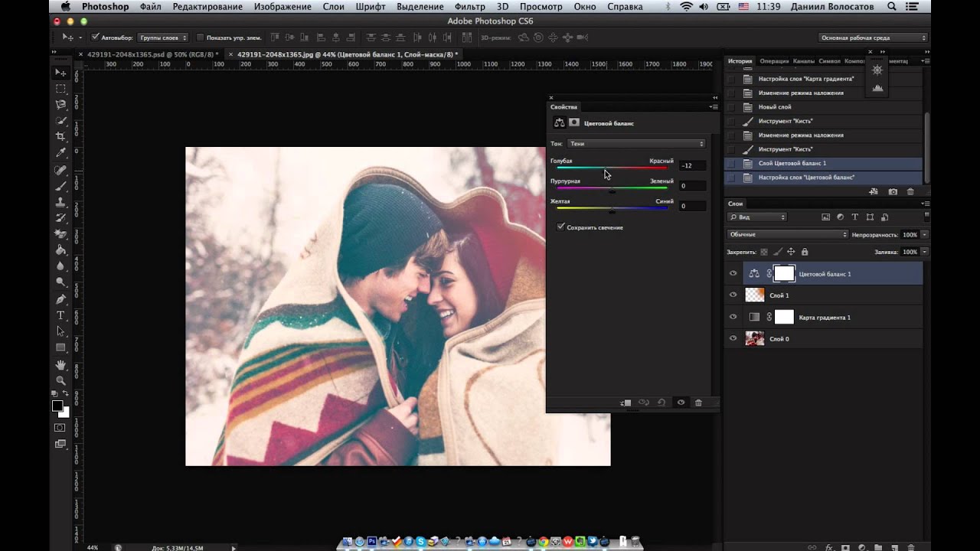Open the Группы слоев auto-select dropdown

tap(163, 37)
